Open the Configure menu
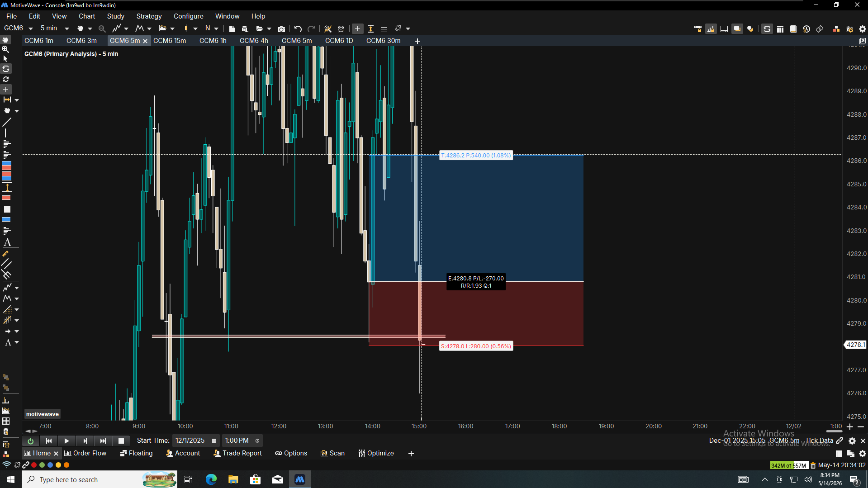 coord(188,16)
